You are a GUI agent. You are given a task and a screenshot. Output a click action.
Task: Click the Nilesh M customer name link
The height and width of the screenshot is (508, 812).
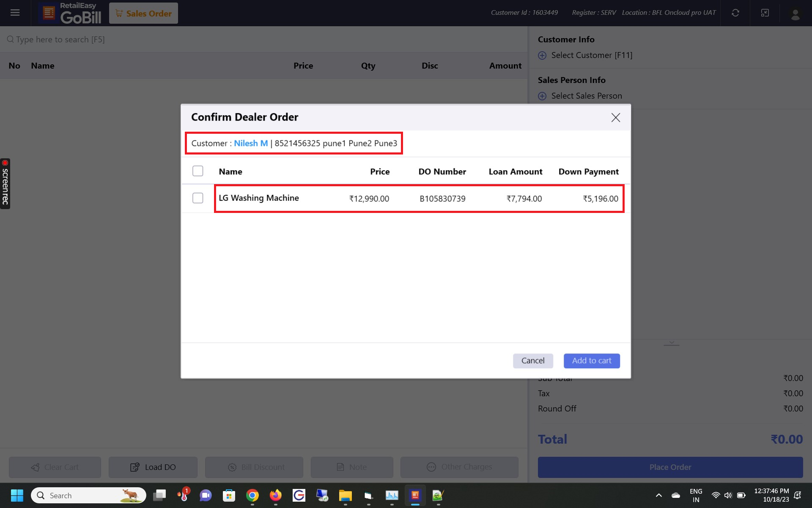251,143
